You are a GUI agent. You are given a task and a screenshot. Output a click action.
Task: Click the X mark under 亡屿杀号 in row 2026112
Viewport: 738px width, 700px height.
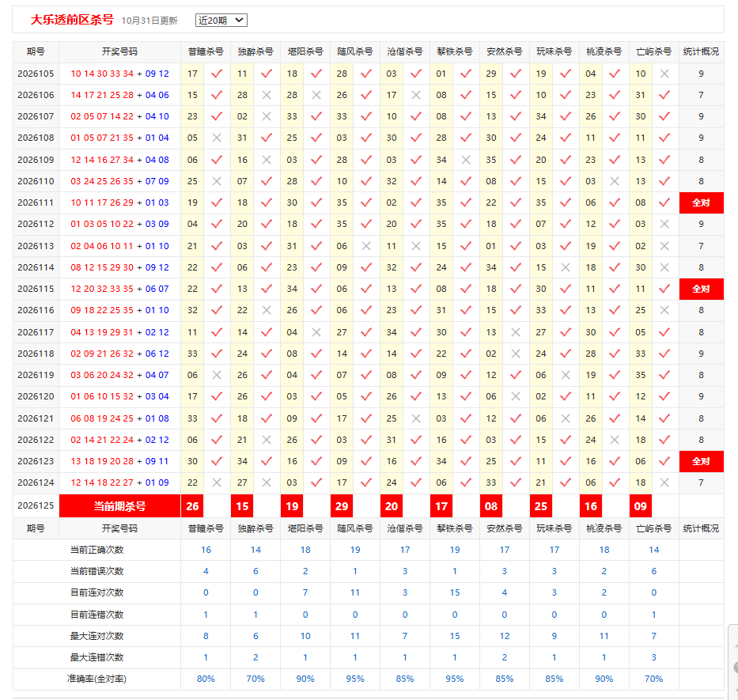click(664, 224)
